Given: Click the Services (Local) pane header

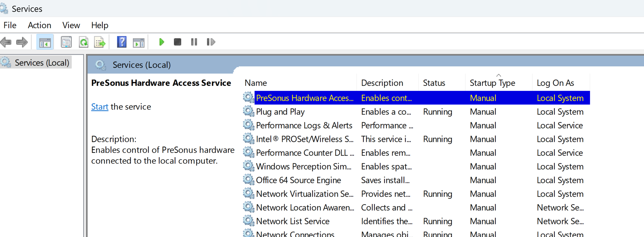Looking at the screenshot, I should 141,65.
